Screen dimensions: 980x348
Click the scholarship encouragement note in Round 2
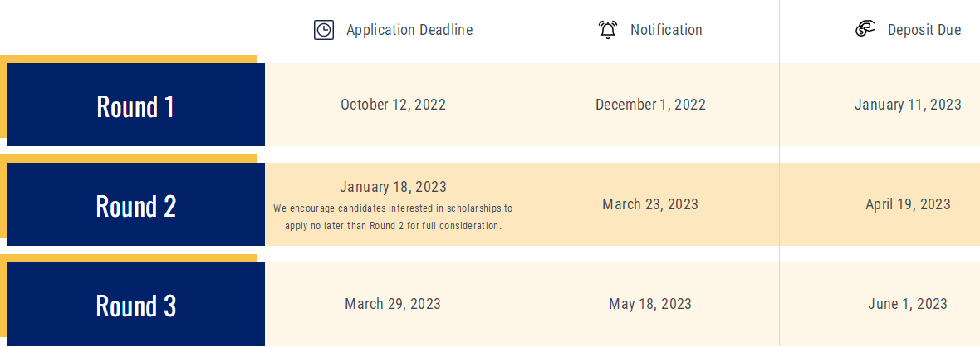[393, 217]
